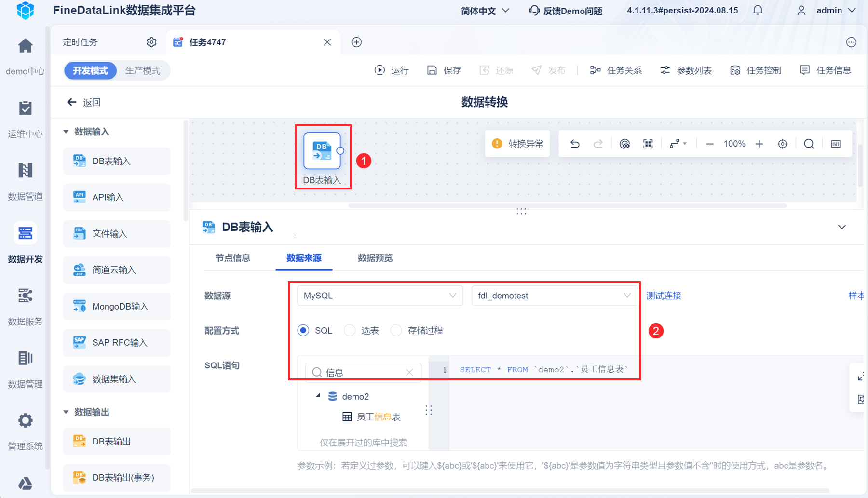
Task: Select 员工信息表 in the table tree
Action: click(379, 417)
